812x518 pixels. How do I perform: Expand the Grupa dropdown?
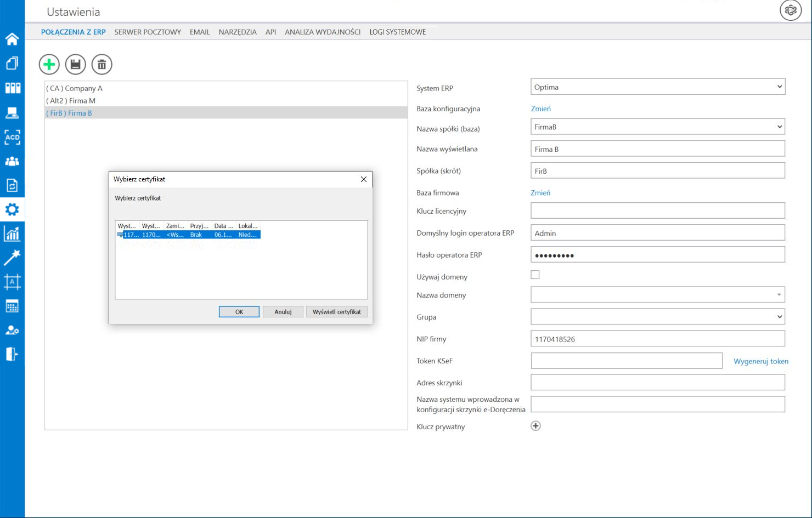point(657,317)
